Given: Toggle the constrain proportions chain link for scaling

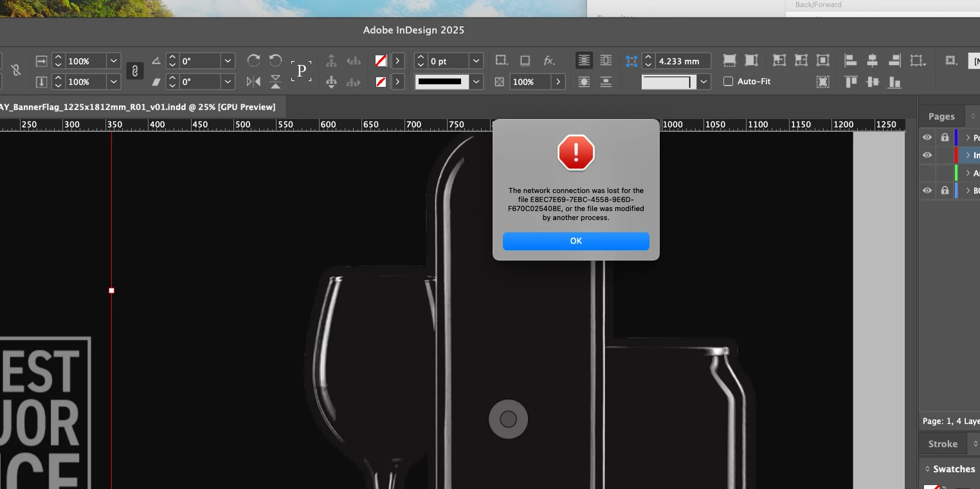Looking at the screenshot, I should [x=134, y=71].
